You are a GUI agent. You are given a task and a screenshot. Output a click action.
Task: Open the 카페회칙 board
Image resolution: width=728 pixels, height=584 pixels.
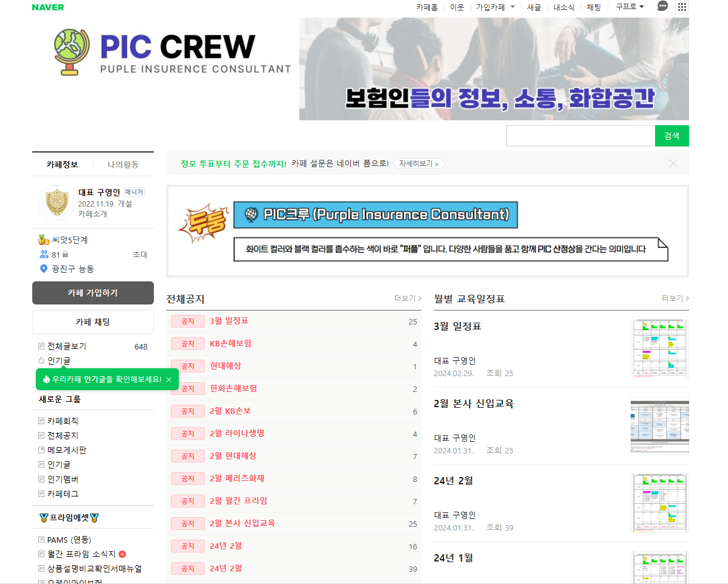tap(63, 421)
